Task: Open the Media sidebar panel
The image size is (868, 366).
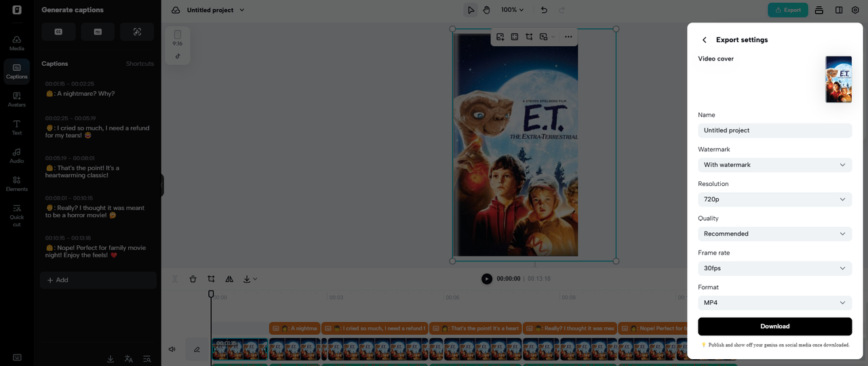Action: (x=16, y=43)
